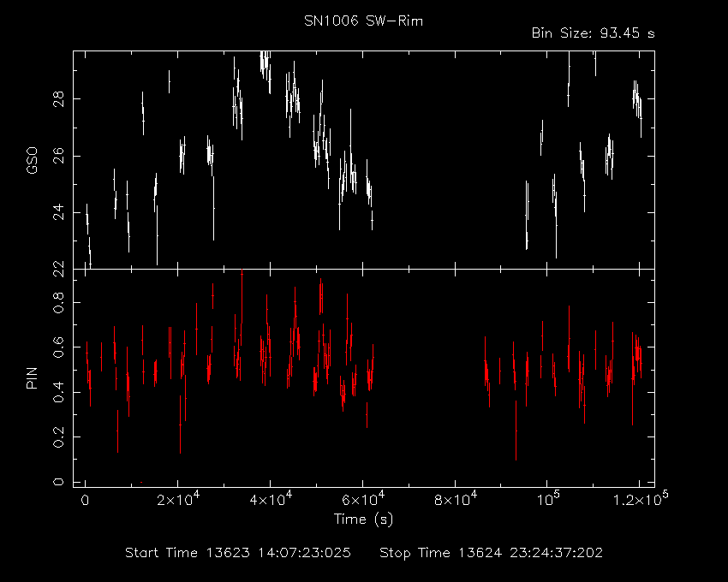Click the PIN axis value 0.2
Screen dimensions: 728x582
click(58, 437)
